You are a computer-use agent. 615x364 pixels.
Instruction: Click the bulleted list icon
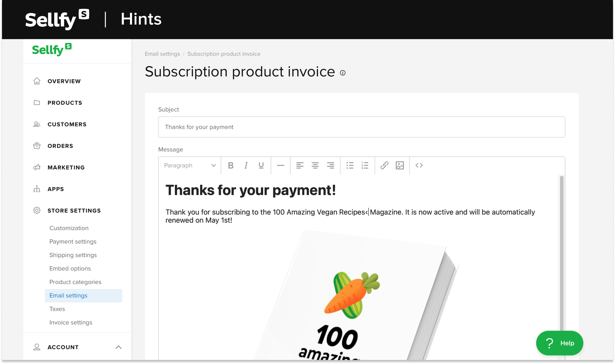(x=350, y=165)
